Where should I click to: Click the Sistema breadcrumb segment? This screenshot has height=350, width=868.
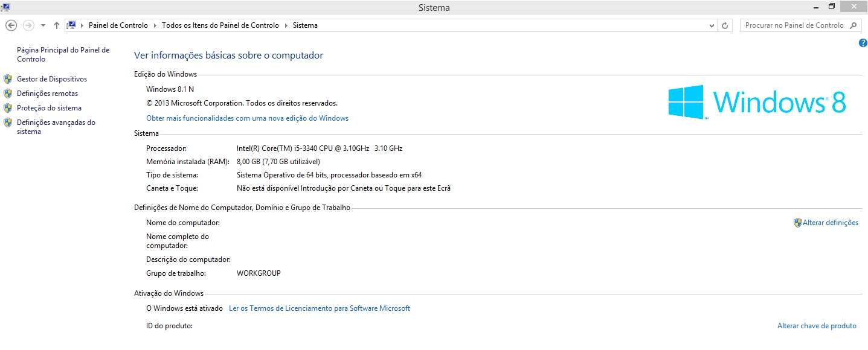pyautogui.click(x=305, y=25)
